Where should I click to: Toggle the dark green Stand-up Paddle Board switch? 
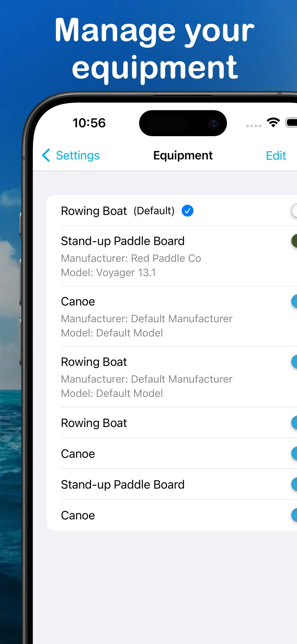[294, 241]
